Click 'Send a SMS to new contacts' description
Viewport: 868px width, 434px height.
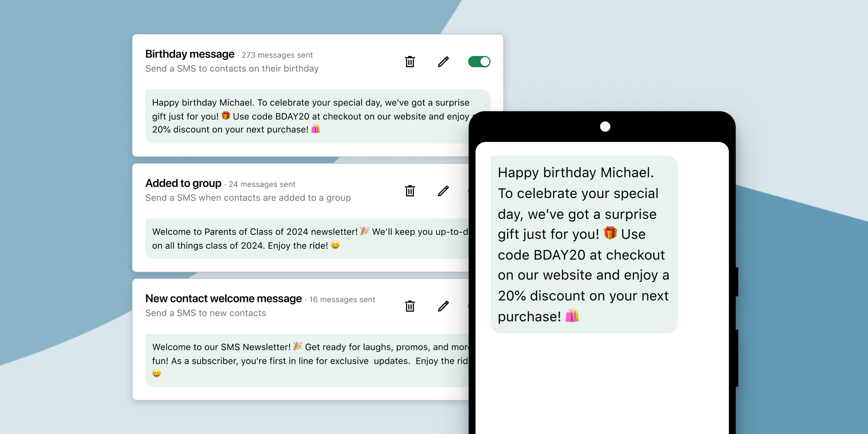point(206,313)
